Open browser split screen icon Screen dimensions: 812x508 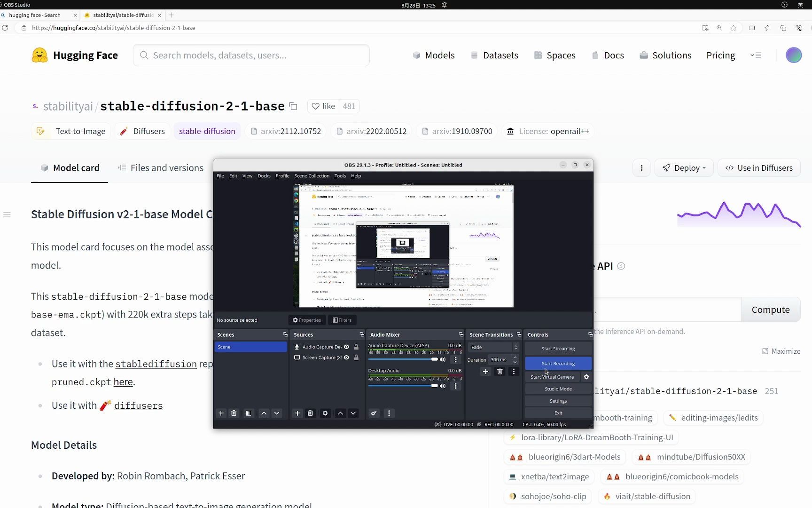click(752, 28)
